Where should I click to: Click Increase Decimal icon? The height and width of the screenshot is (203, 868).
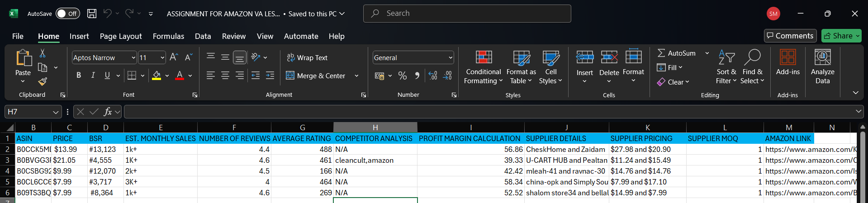(x=433, y=76)
